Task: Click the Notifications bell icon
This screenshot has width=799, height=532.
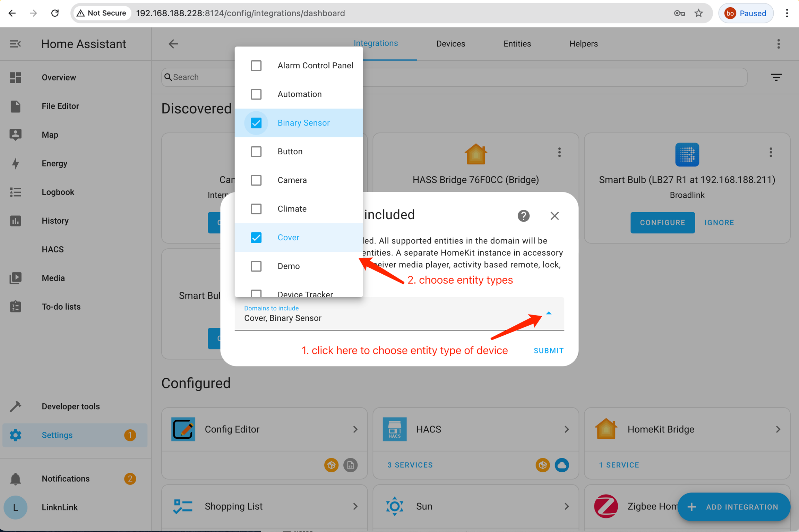Action: pyautogui.click(x=15, y=479)
